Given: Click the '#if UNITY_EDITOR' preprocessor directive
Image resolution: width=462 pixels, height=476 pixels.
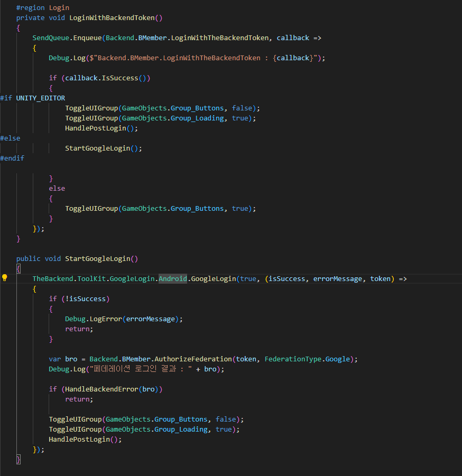Looking at the screenshot, I should [32, 98].
